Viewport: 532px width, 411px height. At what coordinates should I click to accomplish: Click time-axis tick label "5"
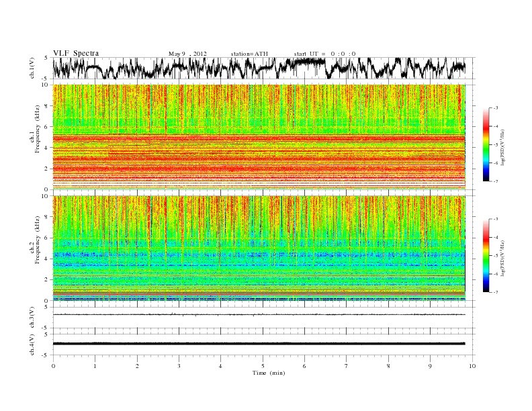263,366
